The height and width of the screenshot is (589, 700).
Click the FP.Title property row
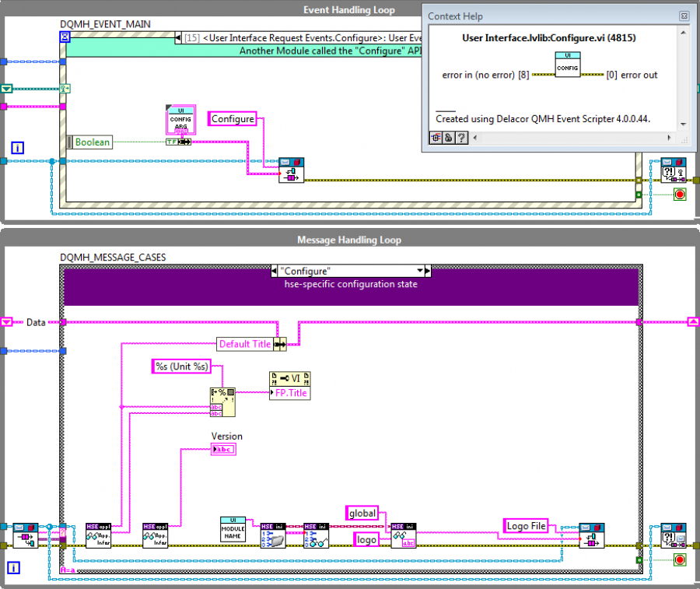290,393
